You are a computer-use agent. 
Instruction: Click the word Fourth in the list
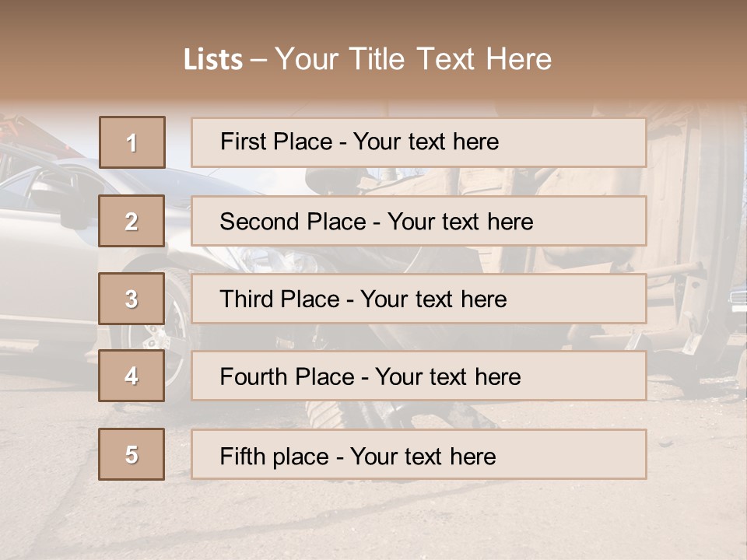point(254,377)
